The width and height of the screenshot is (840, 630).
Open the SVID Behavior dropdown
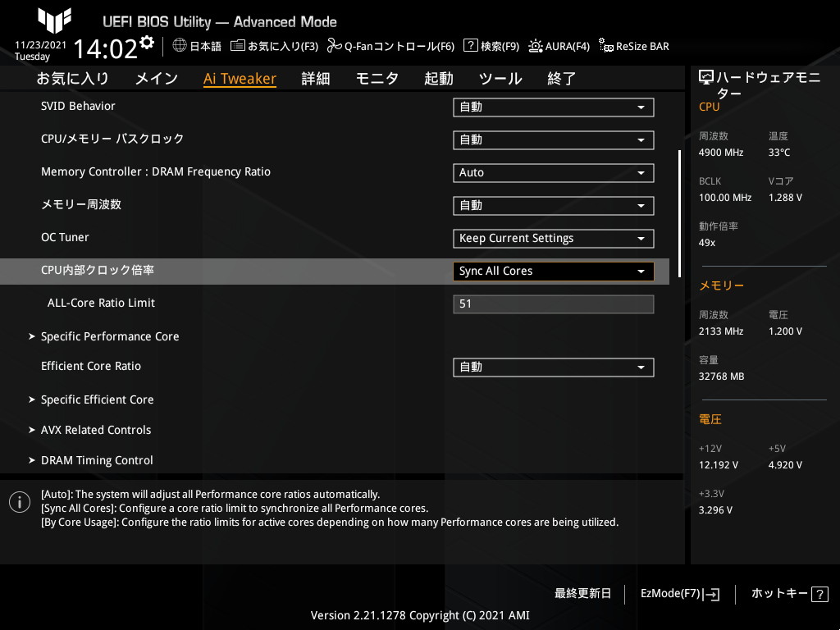pos(554,107)
